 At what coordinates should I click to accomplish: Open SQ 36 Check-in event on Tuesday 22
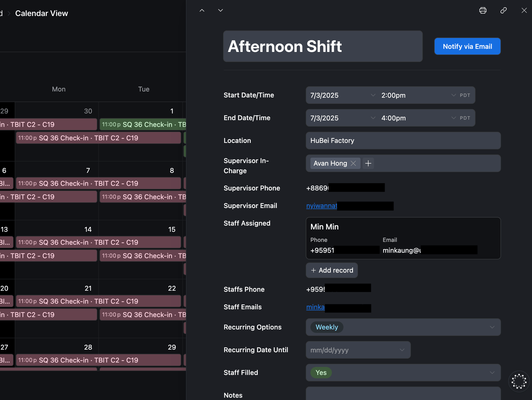point(143,315)
